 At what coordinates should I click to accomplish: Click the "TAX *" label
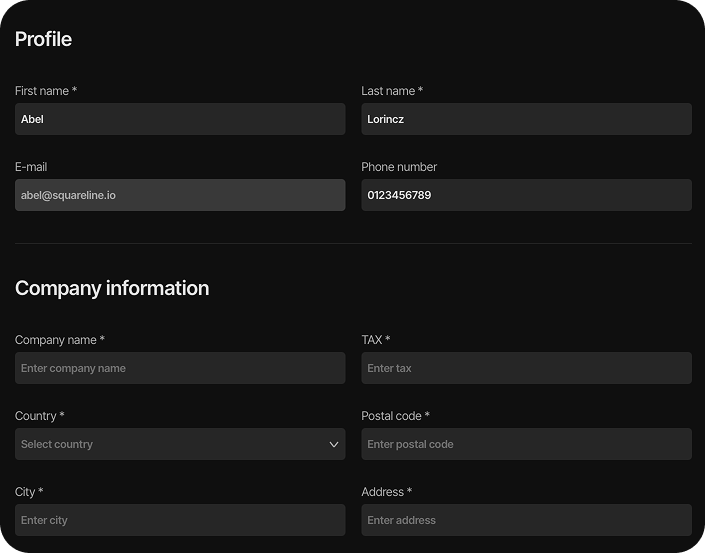(x=376, y=340)
